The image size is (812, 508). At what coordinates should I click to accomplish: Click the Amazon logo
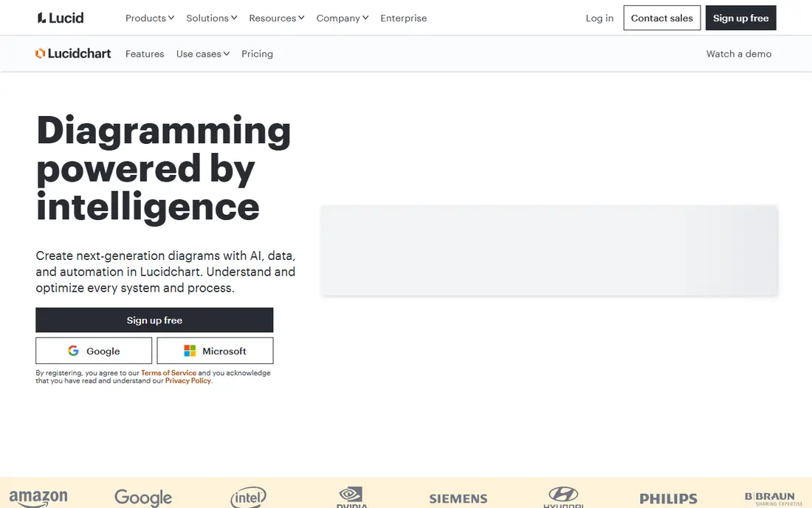coord(38,498)
